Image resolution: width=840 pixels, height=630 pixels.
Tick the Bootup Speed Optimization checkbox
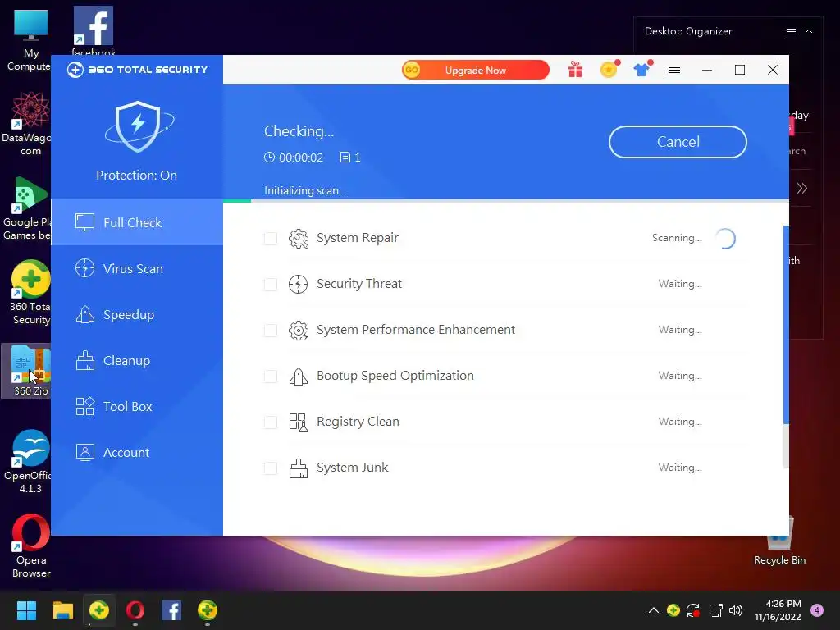coord(271,377)
